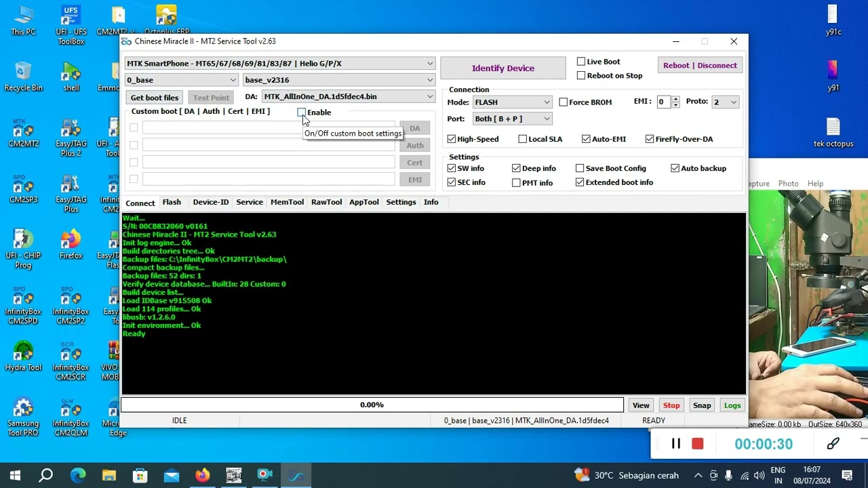Screen dimensions: 868x488
Task: Toggle the Reboot on Stop option
Action: [x=581, y=76]
